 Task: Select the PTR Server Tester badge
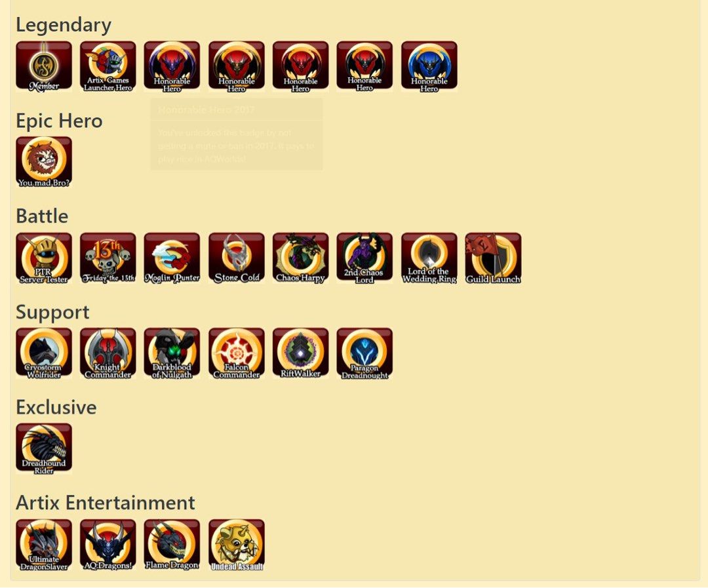[x=44, y=258]
